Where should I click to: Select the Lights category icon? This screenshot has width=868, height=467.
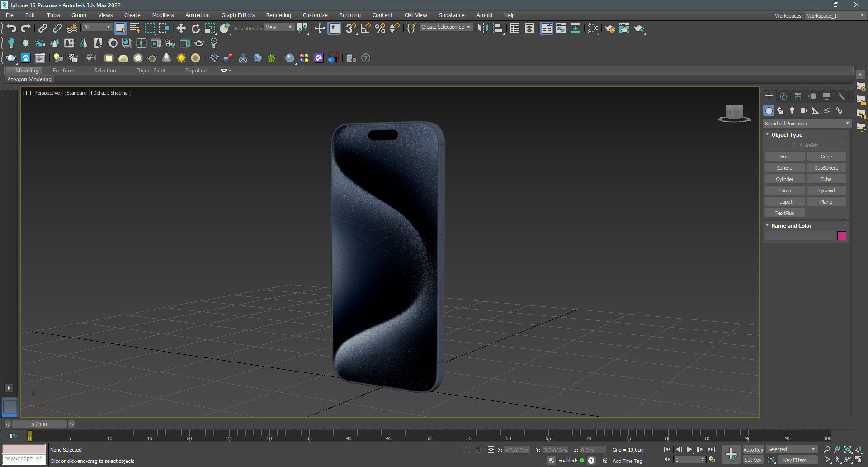coord(792,110)
